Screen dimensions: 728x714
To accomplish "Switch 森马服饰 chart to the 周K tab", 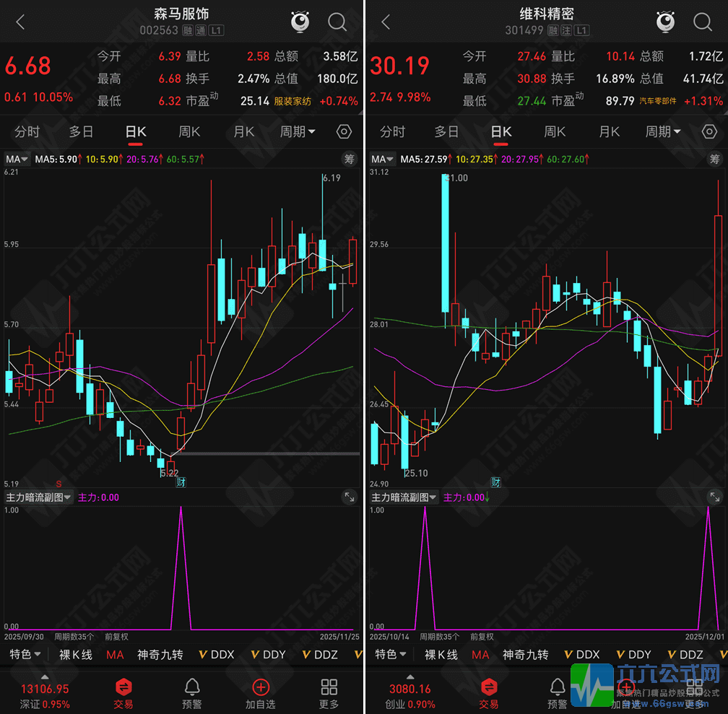I will (189, 132).
